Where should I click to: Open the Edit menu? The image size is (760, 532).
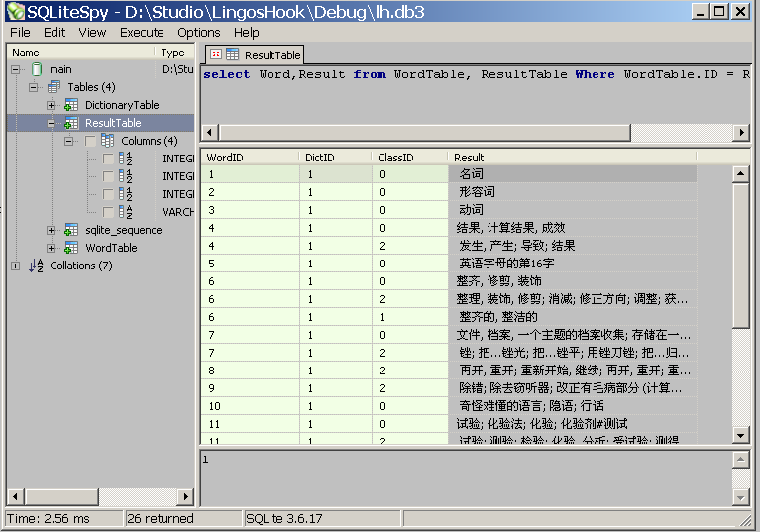click(54, 33)
